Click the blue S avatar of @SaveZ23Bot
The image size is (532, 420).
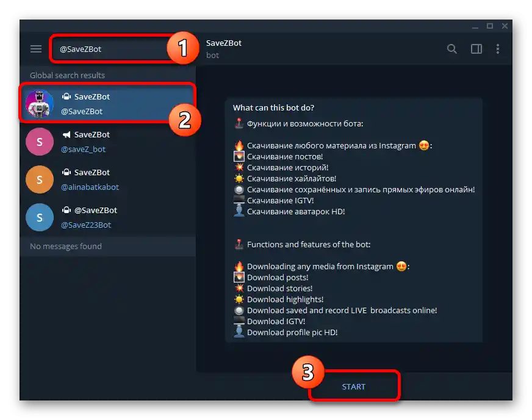tap(40, 217)
